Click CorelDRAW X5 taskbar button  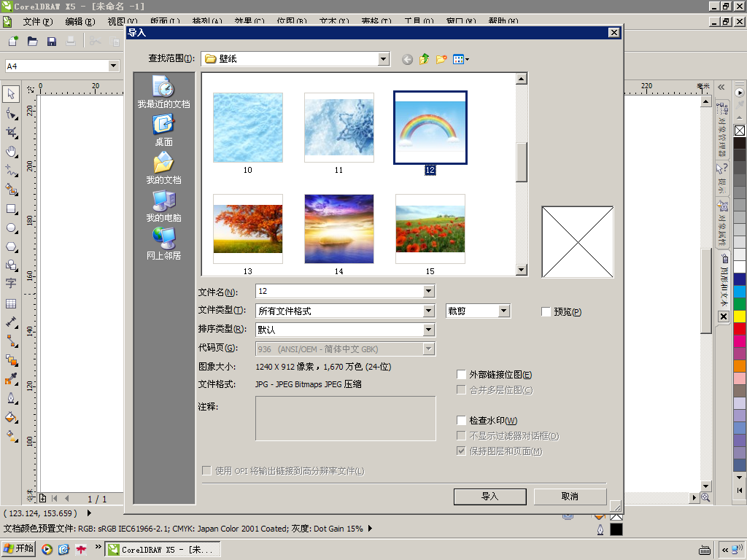tap(163, 550)
